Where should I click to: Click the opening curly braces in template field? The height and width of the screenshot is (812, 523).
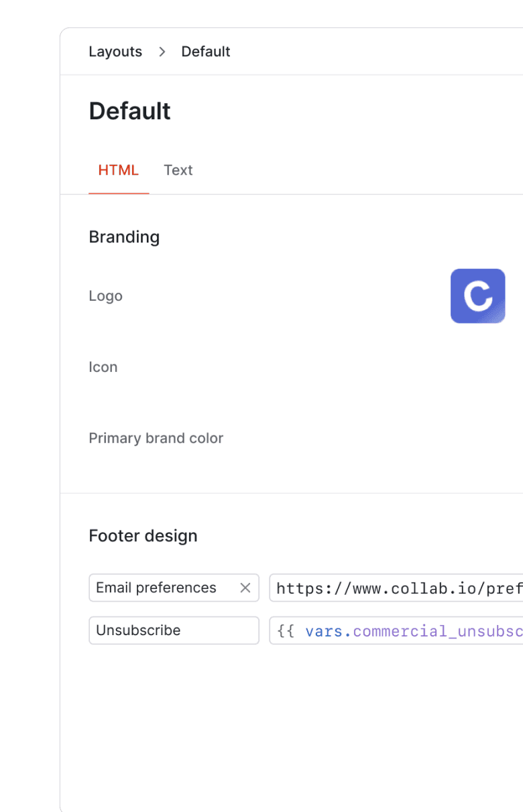[286, 631]
